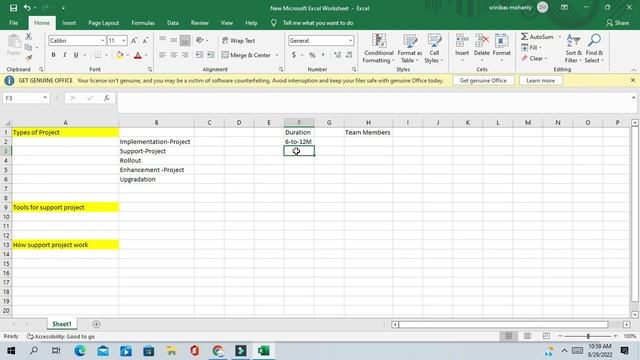Click the Fill Color bucket icon

pyautogui.click(x=120, y=55)
